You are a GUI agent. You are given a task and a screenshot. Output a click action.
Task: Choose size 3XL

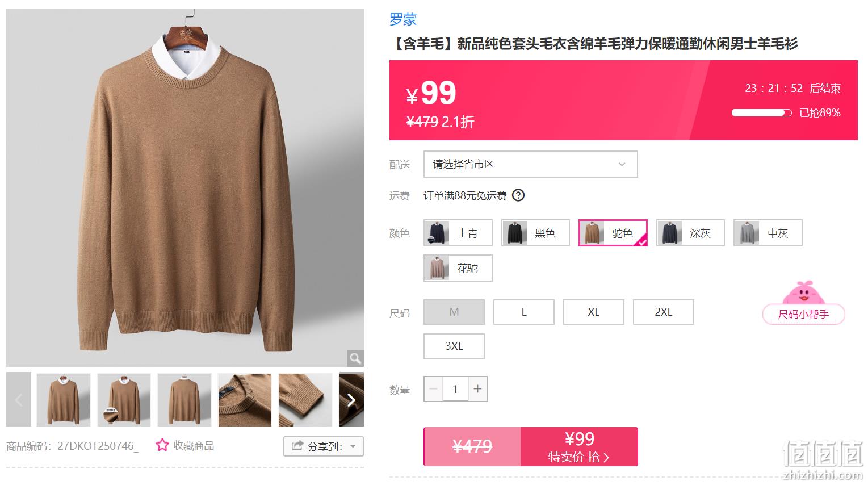point(454,346)
